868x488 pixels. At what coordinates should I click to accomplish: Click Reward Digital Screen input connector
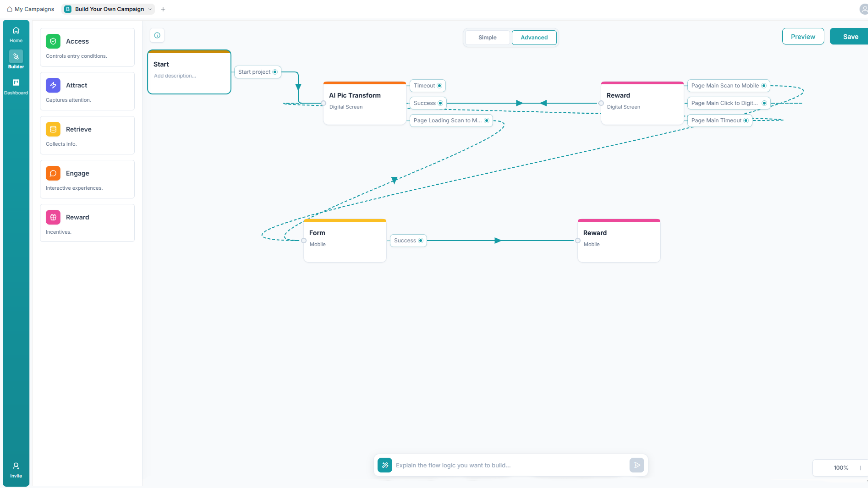601,103
